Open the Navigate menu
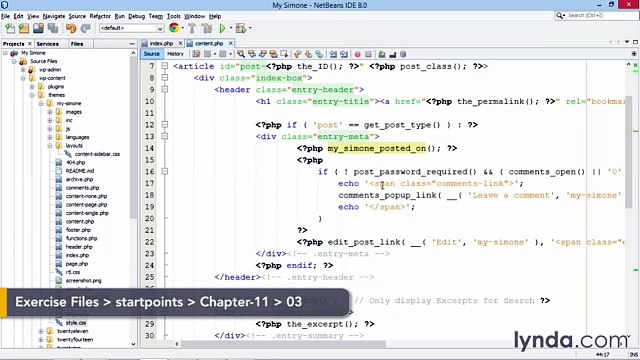Screen dimensions: 640x360 click(54, 16)
